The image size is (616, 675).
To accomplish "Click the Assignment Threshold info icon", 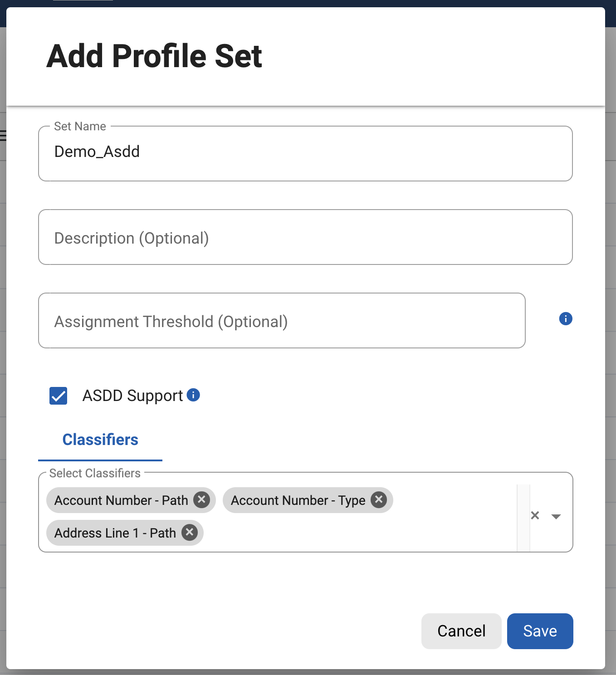I will click(565, 319).
